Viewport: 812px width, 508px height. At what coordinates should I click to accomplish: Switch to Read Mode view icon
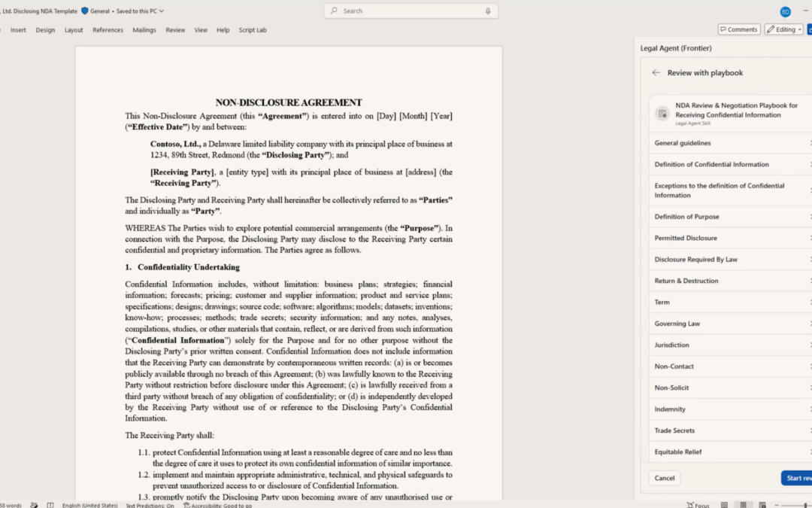(724, 505)
